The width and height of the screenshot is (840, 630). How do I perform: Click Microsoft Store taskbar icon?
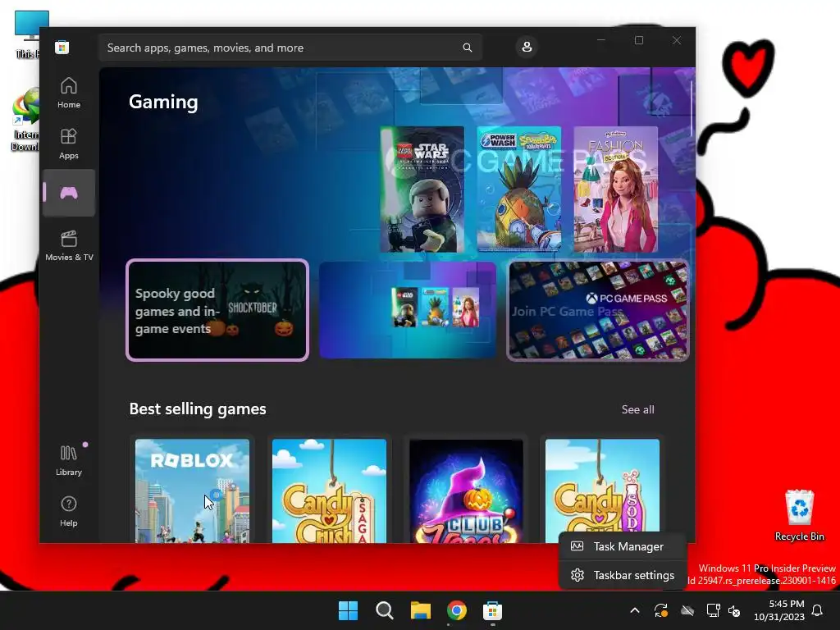[x=492, y=610]
